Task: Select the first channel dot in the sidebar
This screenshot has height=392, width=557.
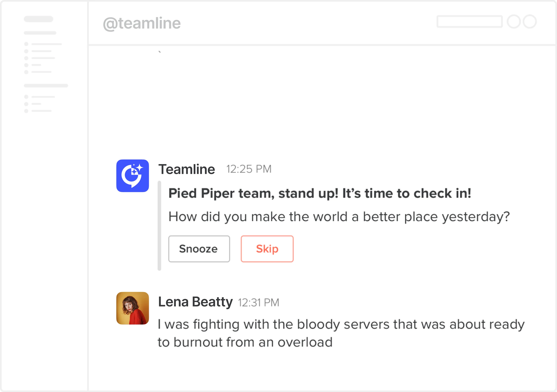Action: click(x=26, y=44)
